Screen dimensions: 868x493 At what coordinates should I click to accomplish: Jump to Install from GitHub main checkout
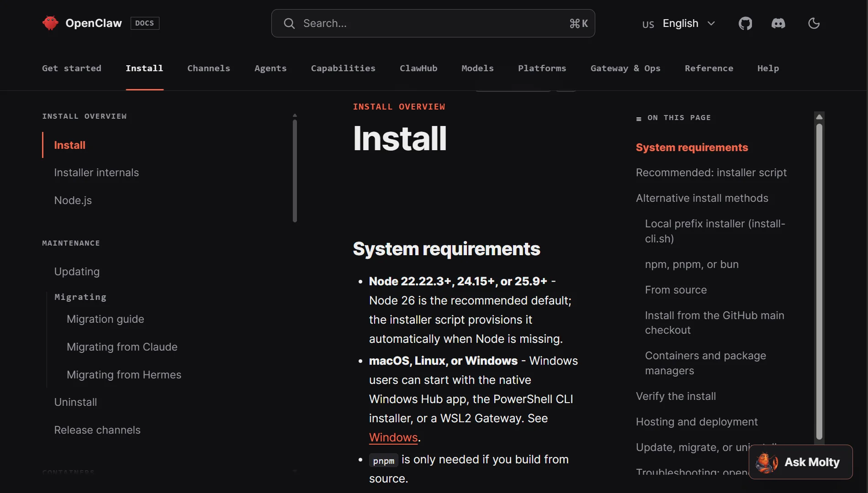point(715,323)
